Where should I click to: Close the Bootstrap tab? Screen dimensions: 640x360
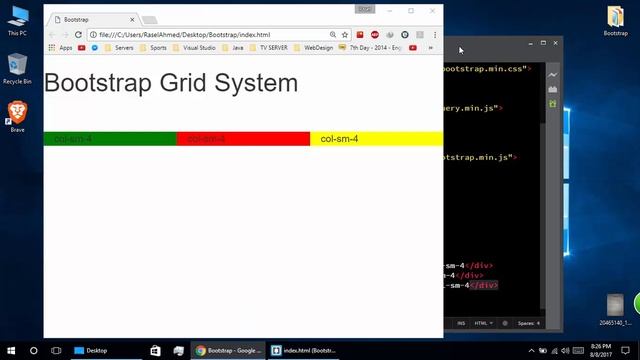pyautogui.click(x=132, y=20)
